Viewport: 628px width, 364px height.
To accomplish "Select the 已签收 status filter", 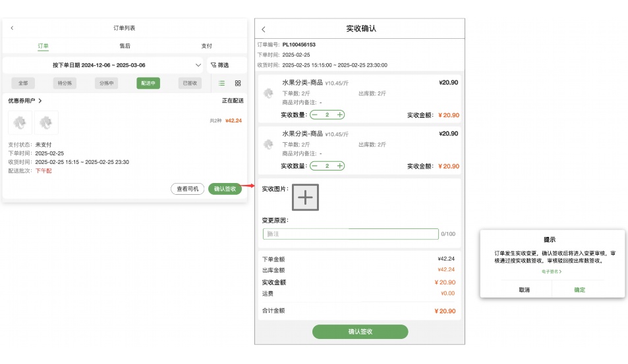I will tap(190, 84).
